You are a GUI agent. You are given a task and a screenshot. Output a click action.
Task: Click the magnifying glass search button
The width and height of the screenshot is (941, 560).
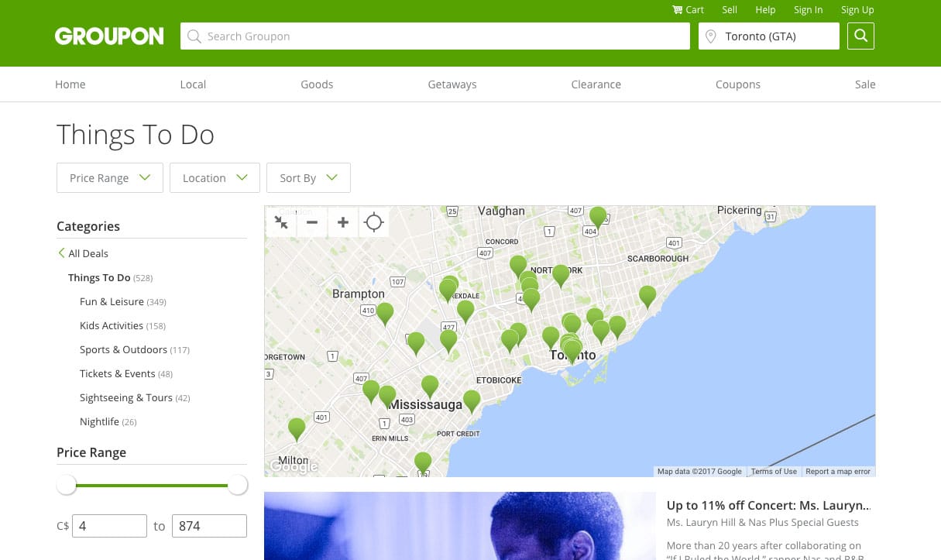pos(860,36)
